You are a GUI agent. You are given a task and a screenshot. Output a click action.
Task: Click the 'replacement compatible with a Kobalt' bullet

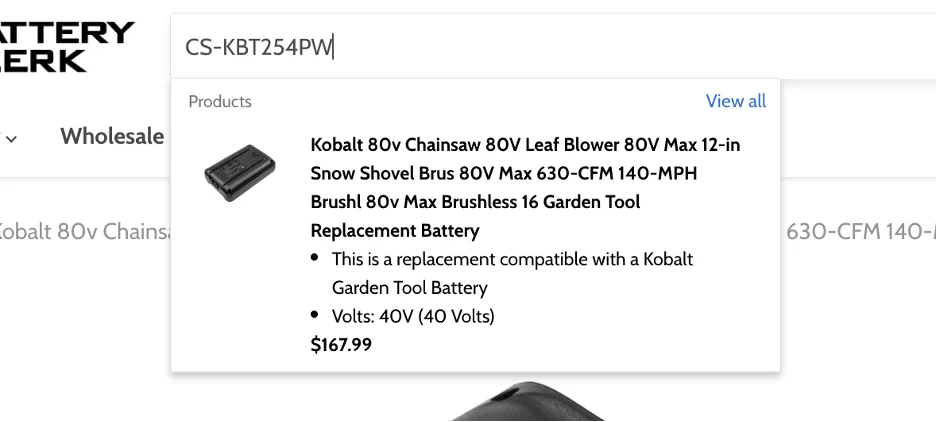click(512, 259)
